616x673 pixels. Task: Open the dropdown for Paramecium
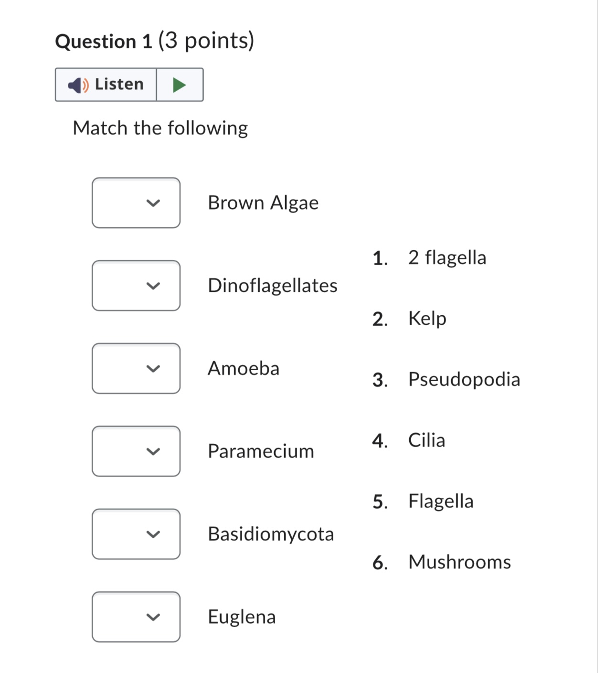pyautogui.click(x=136, y=451)
